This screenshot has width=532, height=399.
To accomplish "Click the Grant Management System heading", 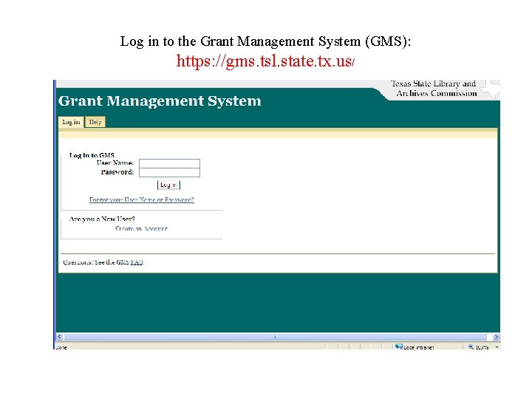I will (160, 100).
